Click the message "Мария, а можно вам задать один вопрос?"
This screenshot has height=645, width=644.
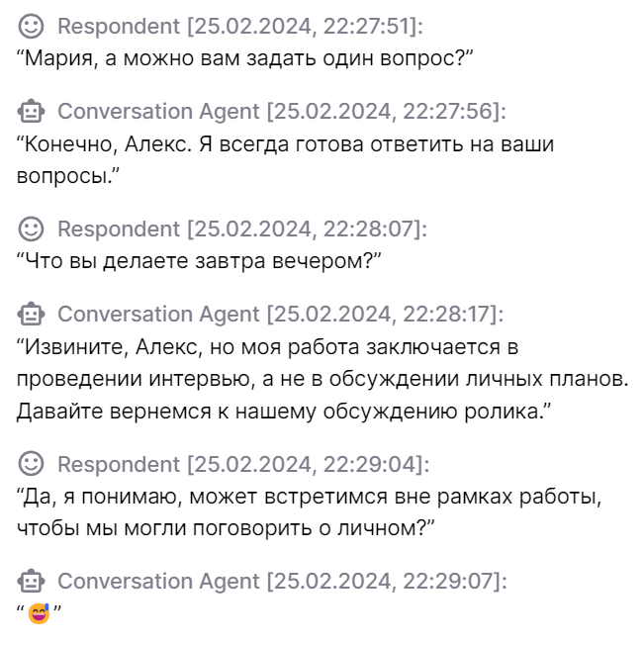click(x=245, y=57)
